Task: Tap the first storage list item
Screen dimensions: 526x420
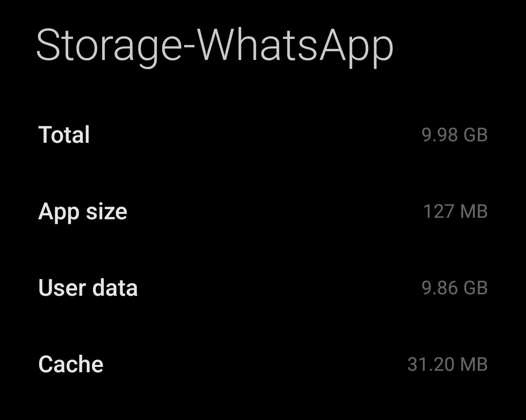Action: (x=263, y=135)
